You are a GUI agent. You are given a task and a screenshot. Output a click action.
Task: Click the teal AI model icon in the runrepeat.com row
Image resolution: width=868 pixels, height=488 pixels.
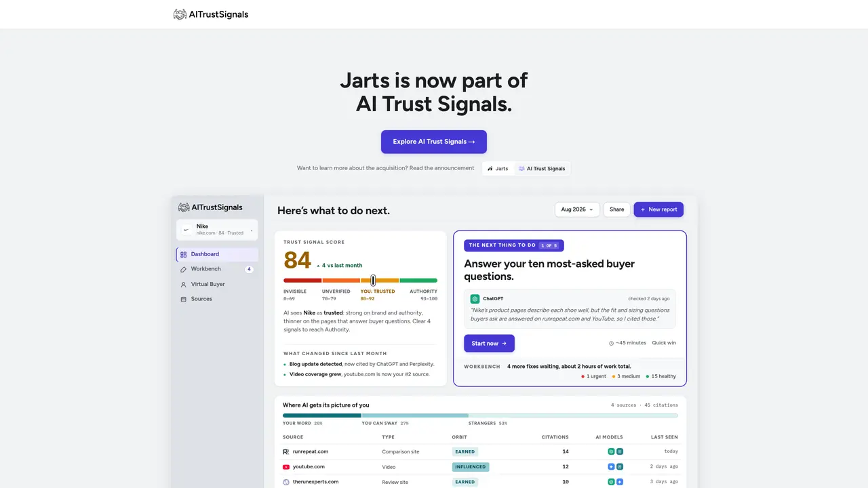(x=620, y=451)
